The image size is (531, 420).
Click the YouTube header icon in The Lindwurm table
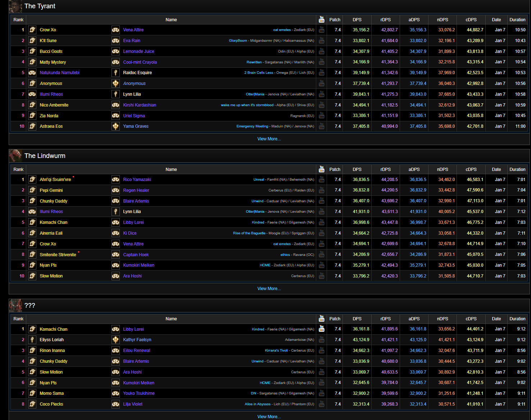tap(322, 169)
